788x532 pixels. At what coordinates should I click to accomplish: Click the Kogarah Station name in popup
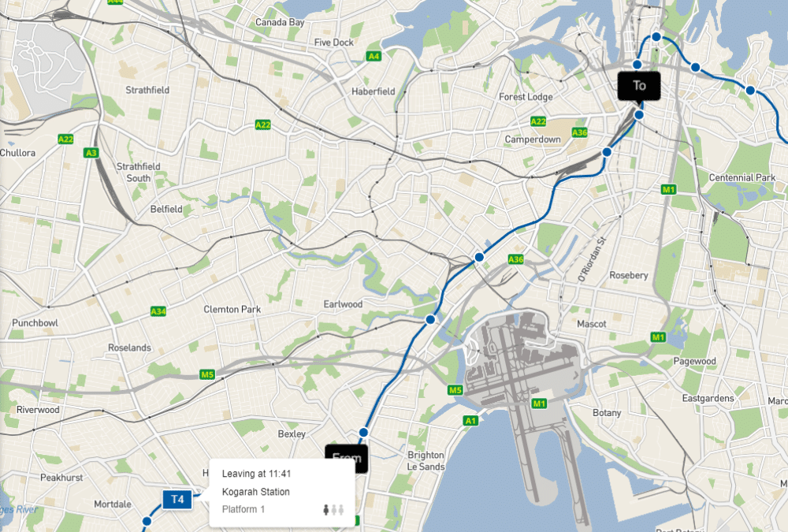coord(256,492)
